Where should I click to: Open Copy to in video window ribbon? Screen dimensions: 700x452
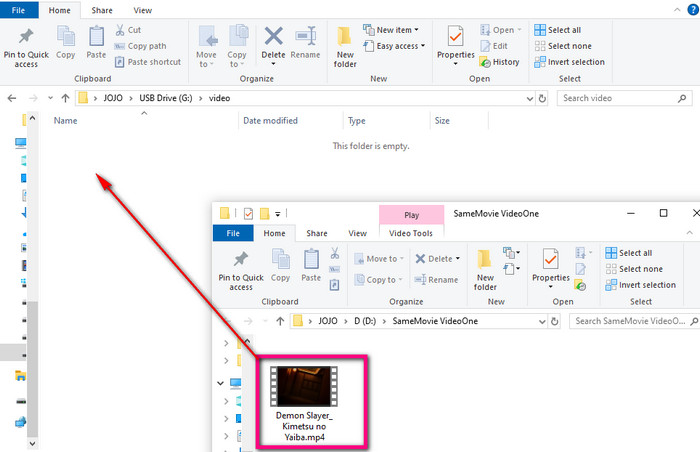[237, 46]
